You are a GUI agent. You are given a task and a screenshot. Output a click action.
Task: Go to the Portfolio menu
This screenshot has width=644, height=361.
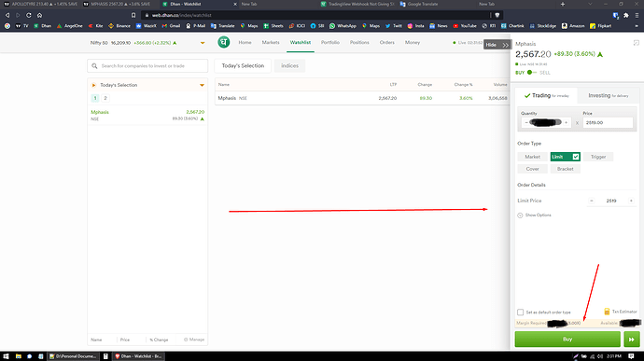tap(330, 42)
